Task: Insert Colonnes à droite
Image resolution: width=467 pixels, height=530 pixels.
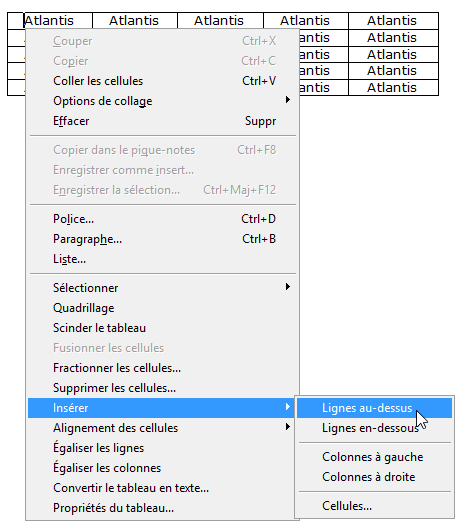Action: 374,477
